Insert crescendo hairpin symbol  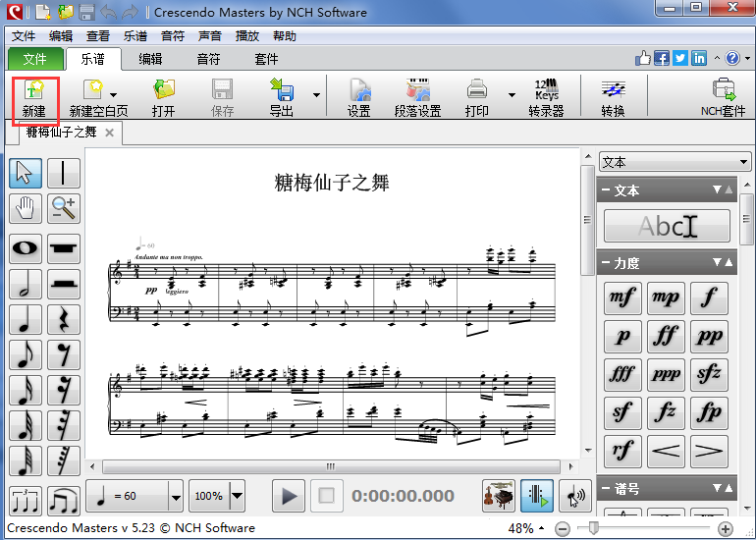pyautogui.click(x=666, y=452)
